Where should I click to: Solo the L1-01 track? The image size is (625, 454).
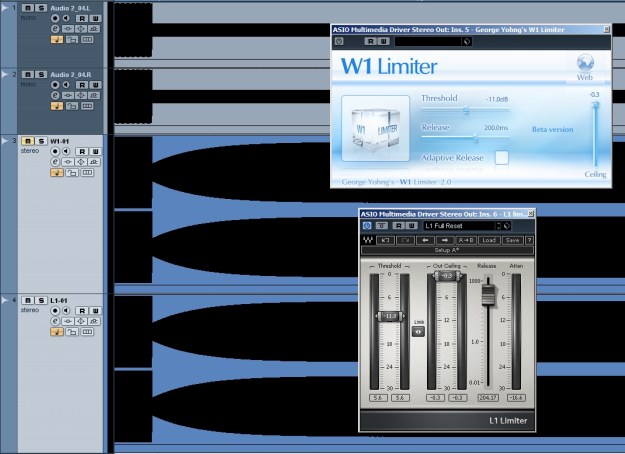[x=41, y=300]
